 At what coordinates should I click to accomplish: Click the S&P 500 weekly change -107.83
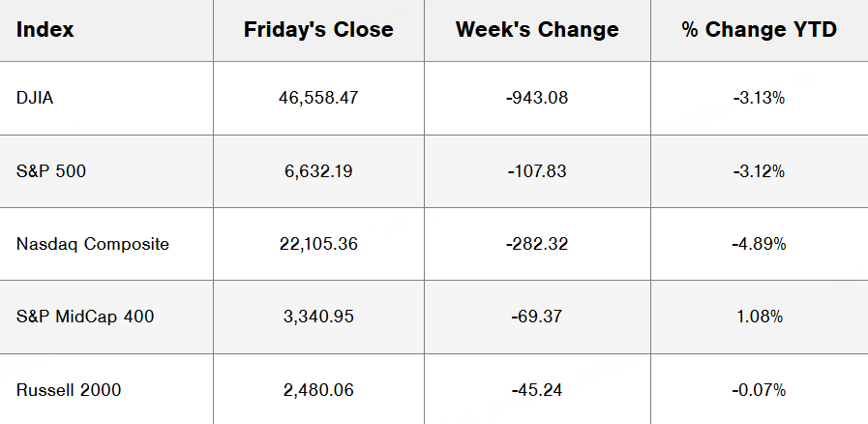(x=537, y=171)
